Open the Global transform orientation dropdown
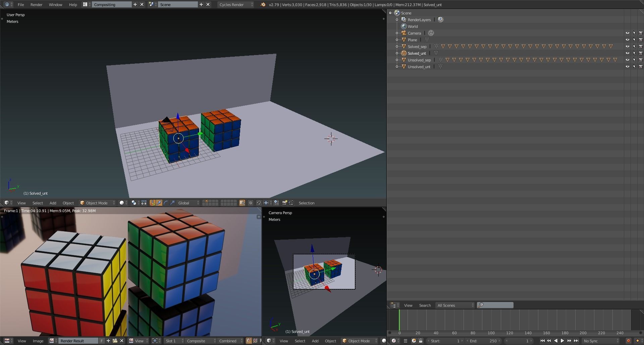Viewport: 644px width, 345px height. pyautogui.click(x=188, y=203)
